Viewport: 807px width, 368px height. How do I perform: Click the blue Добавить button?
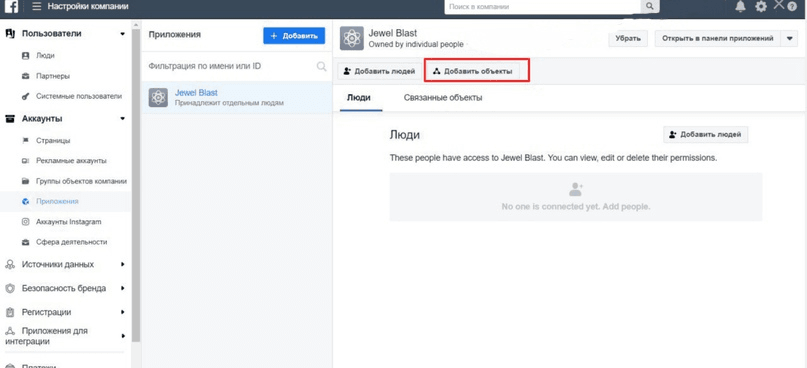pos(294,36)
